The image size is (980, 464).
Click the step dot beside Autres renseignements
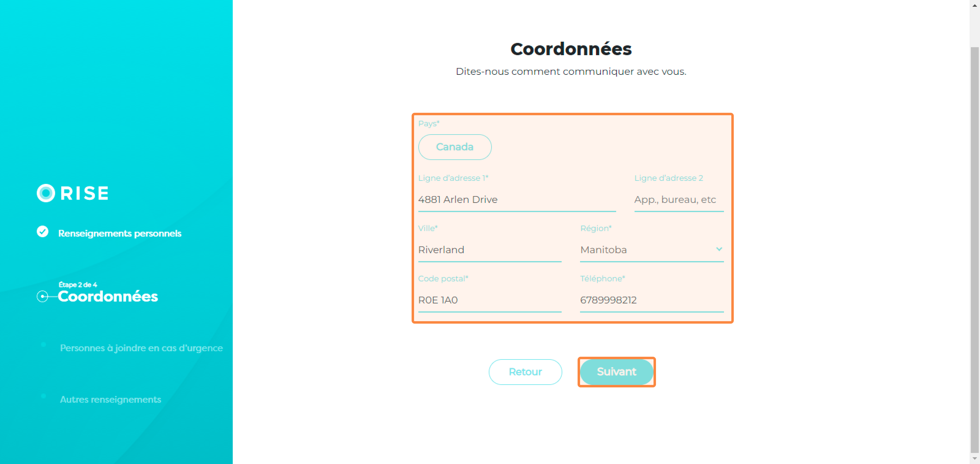point(44,396)
